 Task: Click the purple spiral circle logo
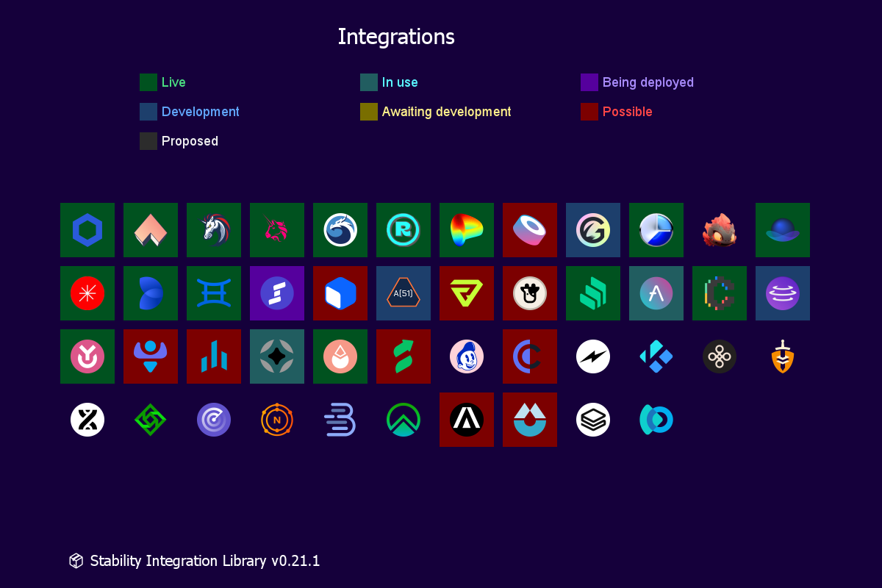(214, 420)
